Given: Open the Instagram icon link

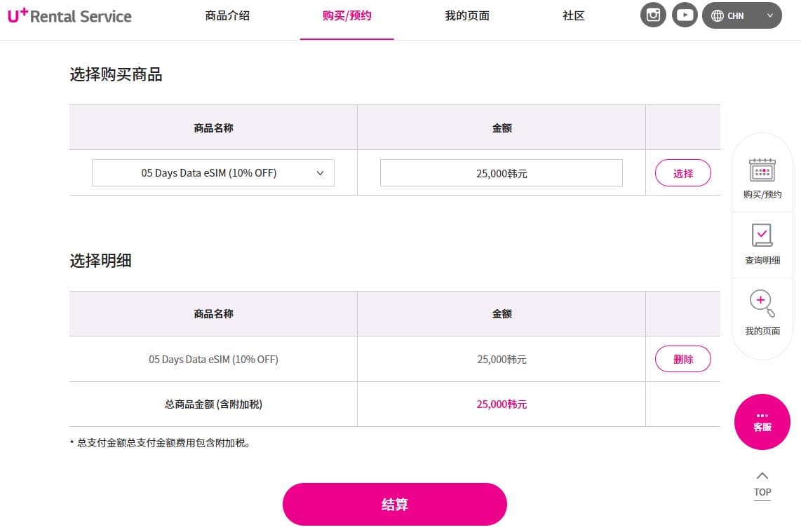Looking at the screenshot, I should click(653, 15).
